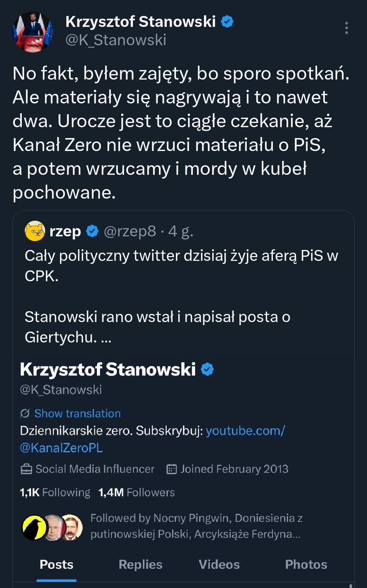The height and width of the screenshot is (588, 367).
Task: Tap the verified badge next to rzep
Action: click(92, 231)
